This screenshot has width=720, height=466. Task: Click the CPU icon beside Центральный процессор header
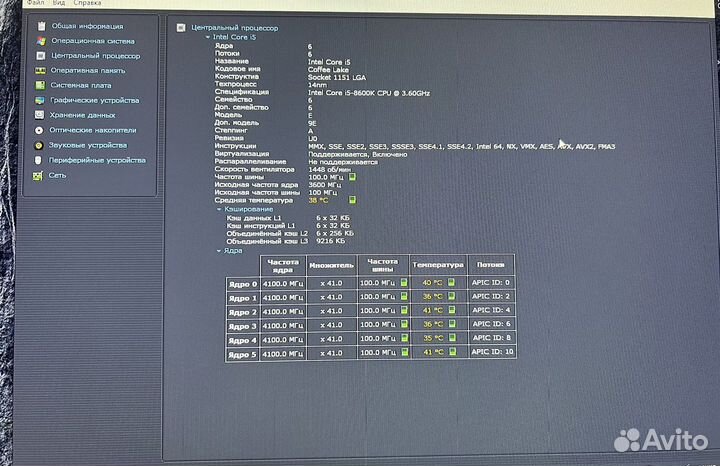181,28
